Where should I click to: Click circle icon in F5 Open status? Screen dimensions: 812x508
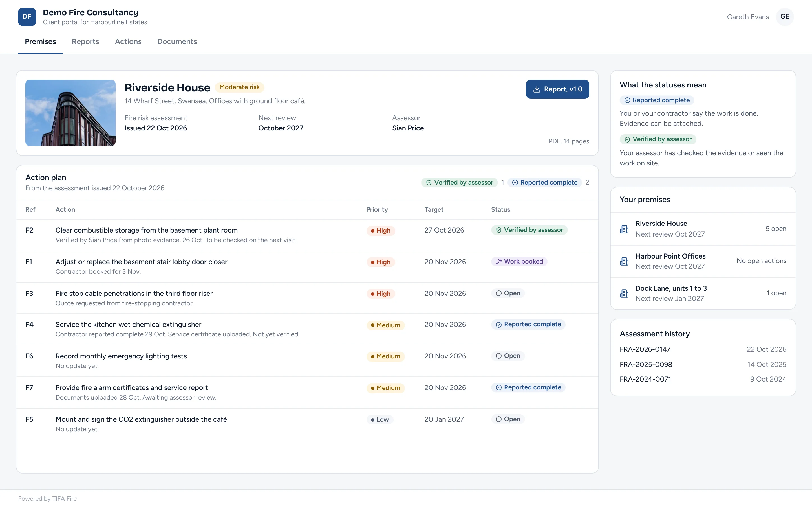coord(498,419)
